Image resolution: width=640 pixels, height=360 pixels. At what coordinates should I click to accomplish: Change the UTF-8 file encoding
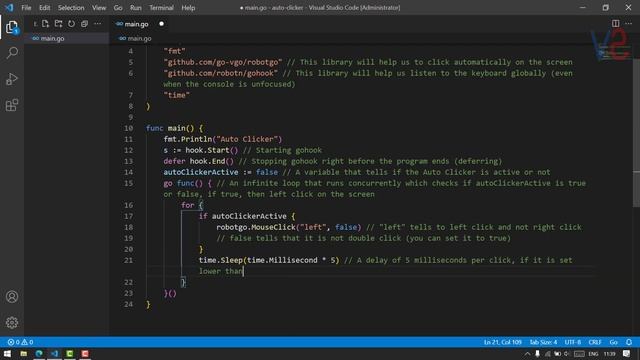pyautogui.click(x=573, y=342)
